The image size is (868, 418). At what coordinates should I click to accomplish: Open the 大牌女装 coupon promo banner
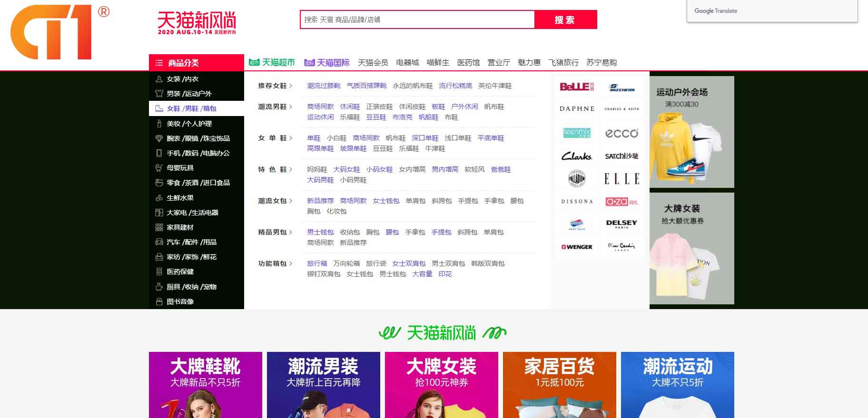coord(691,248)
